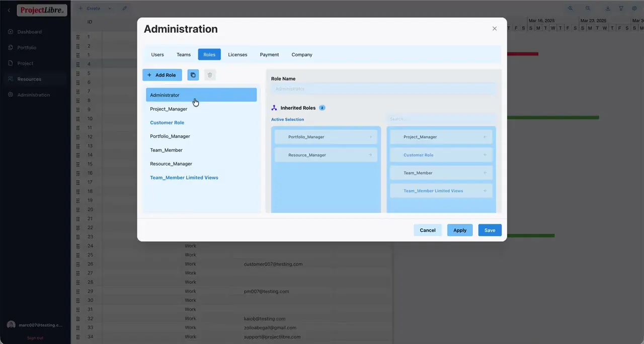The height and width of the screenshot is (344, 644).
Task: Click the zoiloabegail@gmail.com cell
Action: (270, 327)
